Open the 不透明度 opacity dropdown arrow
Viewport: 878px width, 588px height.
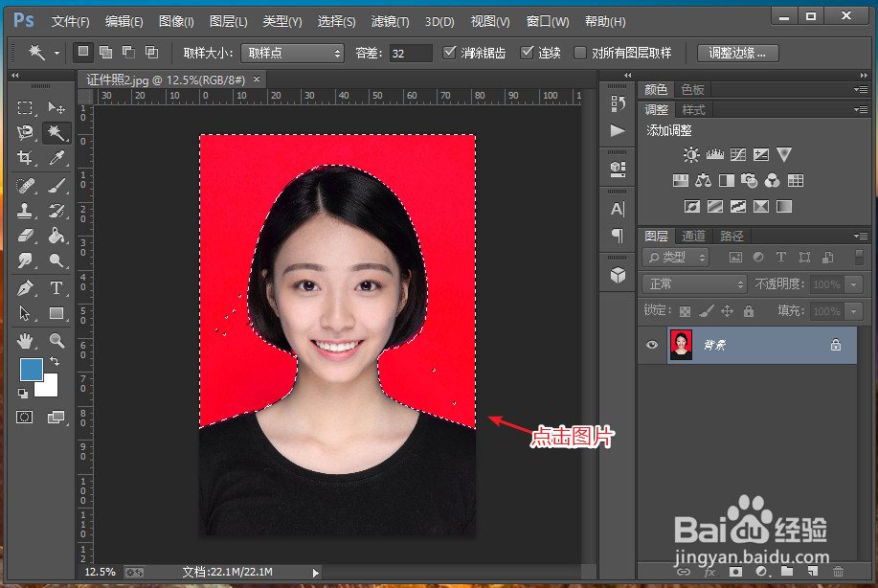853,284
